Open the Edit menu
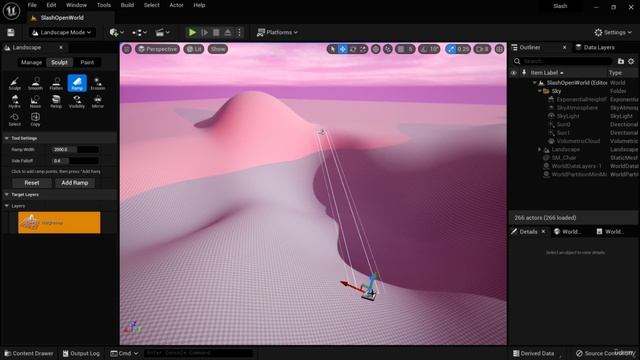 pos(51,5)
